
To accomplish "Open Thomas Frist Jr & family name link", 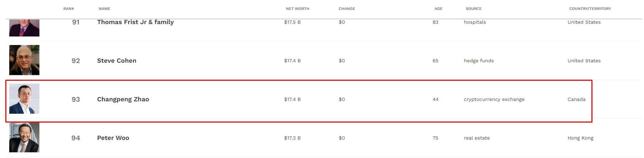I will tap(135, 22).
